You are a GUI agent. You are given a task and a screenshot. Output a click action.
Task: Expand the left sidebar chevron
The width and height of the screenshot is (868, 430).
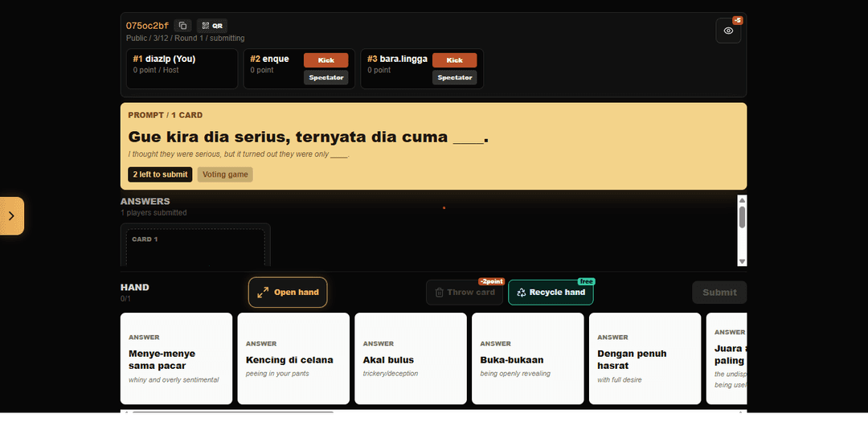pos(11,216)
